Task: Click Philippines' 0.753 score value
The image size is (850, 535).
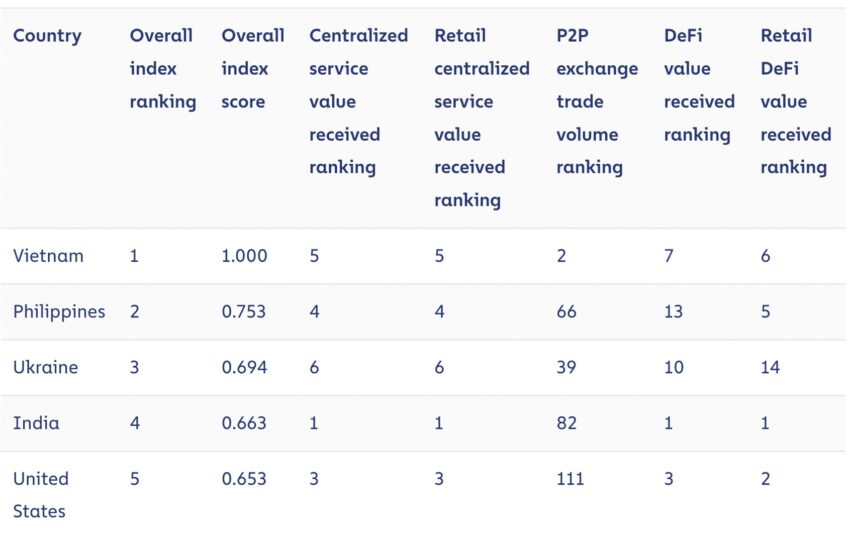Action: point(244,312)
